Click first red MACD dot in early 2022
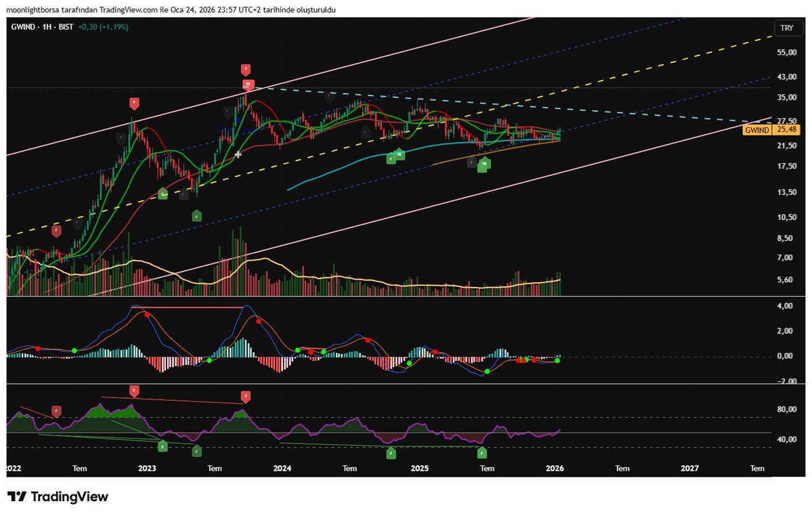Screen dimensions: 812x516 click(x=38, y=348)
